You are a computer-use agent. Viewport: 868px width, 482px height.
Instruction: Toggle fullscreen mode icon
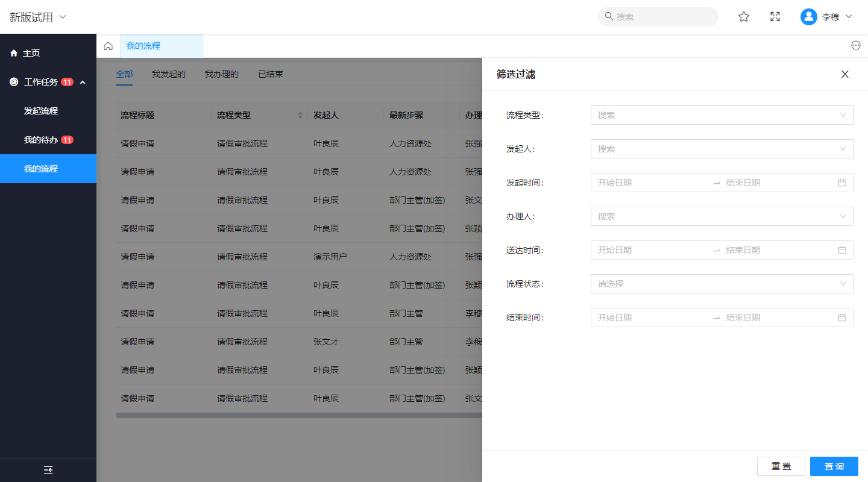[x=775, y=17]
